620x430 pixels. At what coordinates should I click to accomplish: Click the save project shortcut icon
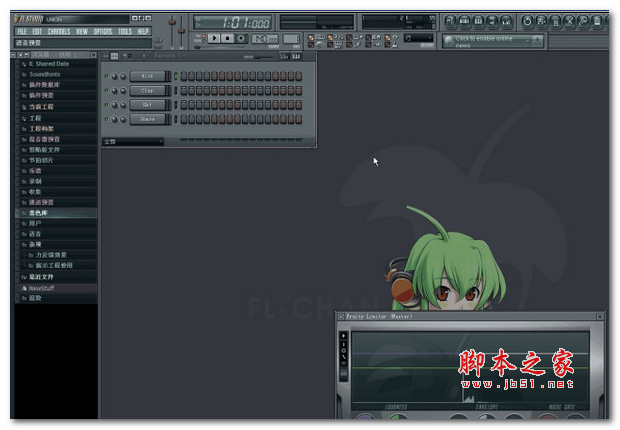click(x=541, y=21)
